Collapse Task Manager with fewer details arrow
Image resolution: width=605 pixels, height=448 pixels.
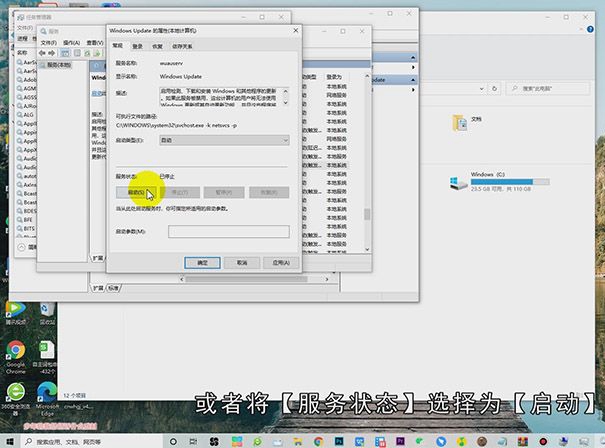click(x=22, y=247)
